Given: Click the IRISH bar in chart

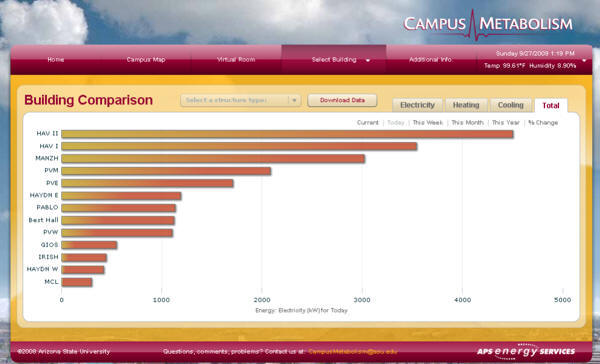Looking at the screenshot, I should tap(84, 258).
